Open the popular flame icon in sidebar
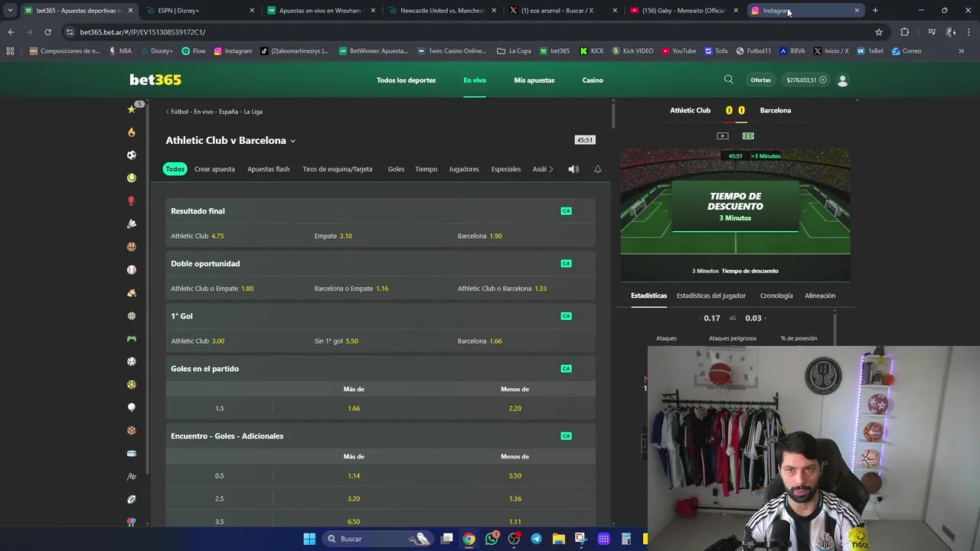The height and width of the screenshot is (551, 980). click(x=132, y=132)
